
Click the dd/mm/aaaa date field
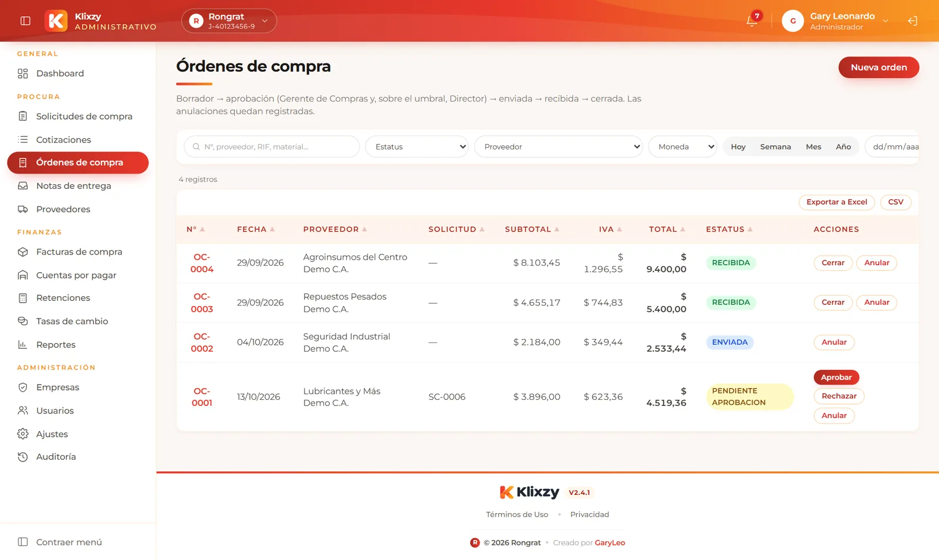[892, 147]
